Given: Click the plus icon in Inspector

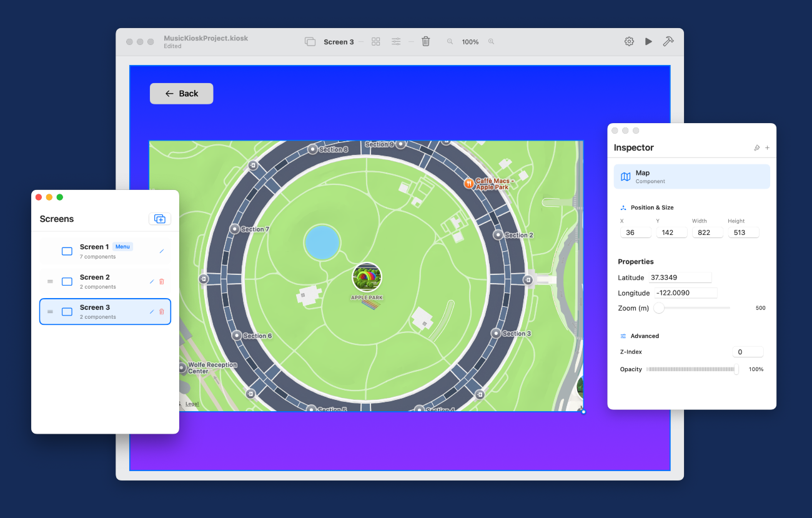Looking at the screenshot, I should 768,148.
